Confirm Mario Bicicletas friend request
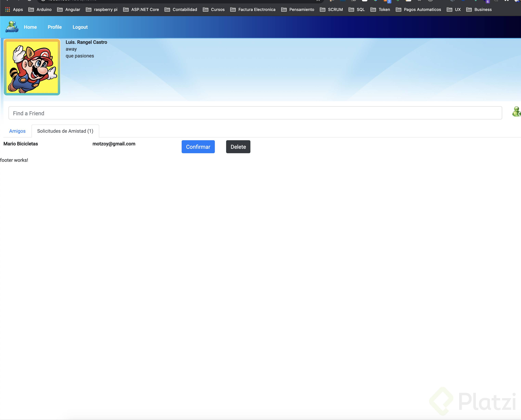 tap(198, 147)
